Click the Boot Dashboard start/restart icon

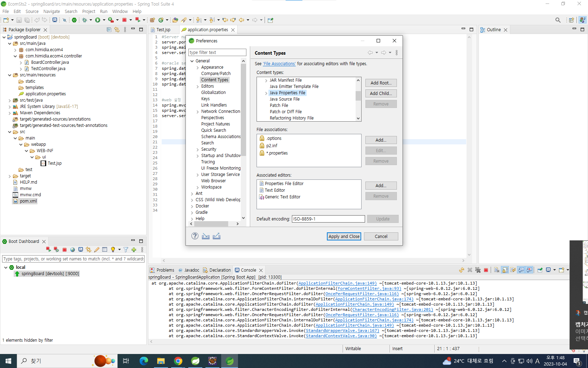pyautogui.click(x=48, y=250)
